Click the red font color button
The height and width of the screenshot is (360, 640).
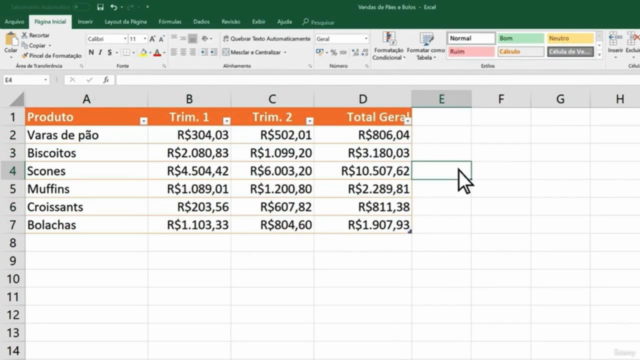(157, 52)
